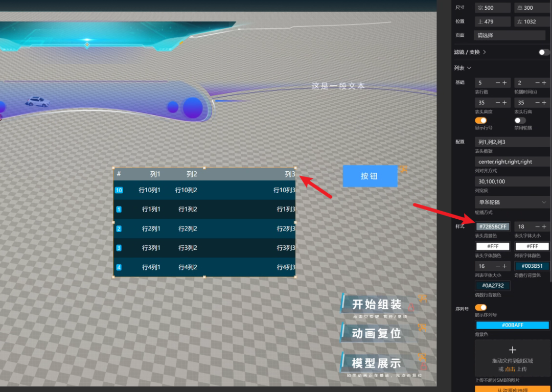Image resolution: width=552 pixels, height=392 pixels.
Task: Click table cell 行1列2
Action: point(188,210)
